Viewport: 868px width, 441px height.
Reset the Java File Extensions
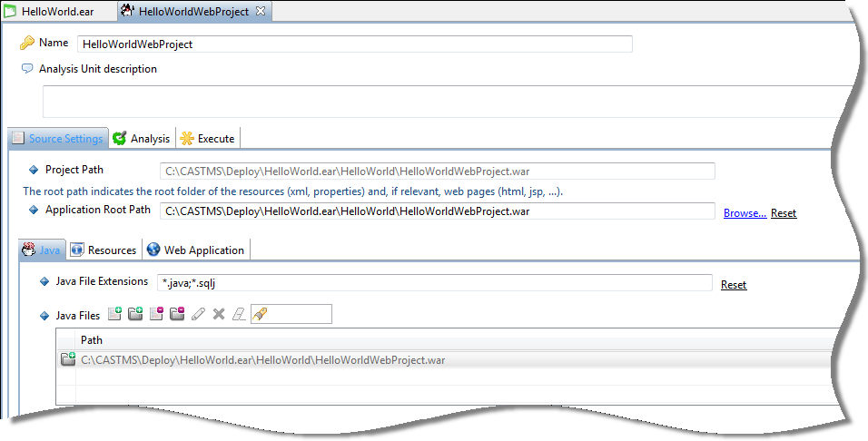[x=734, y=285]
